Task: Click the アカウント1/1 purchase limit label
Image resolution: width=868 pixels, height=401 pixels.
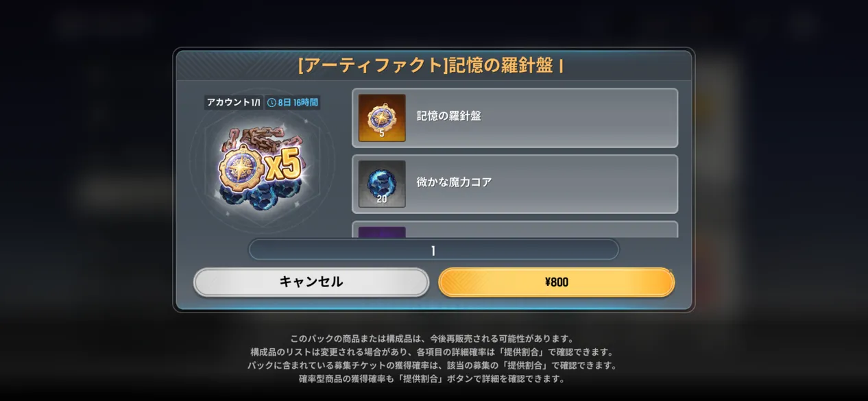Action: pyautogui.click(x=234, y=102)
